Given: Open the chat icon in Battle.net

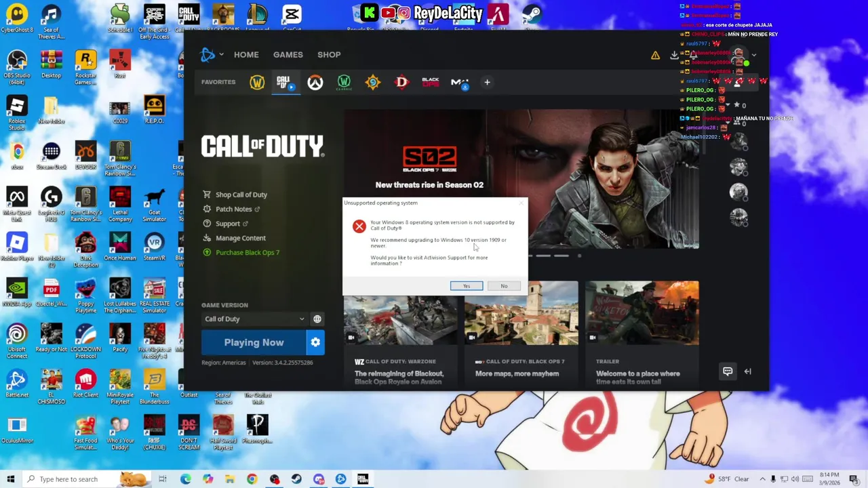Looking at the screenshot, I should point(728,371).
